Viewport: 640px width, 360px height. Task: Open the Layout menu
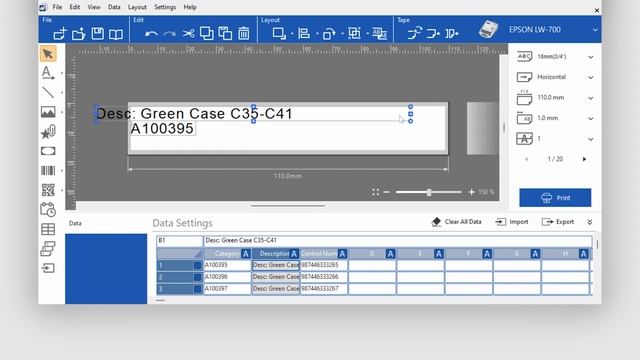click(x=137, y=7)
